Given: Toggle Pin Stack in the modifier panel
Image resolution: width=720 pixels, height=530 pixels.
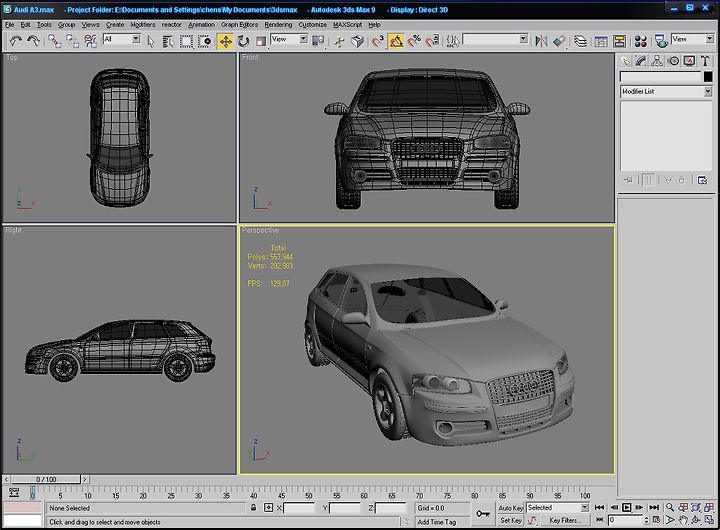Looking at the screenshot, I should (628, 180).
